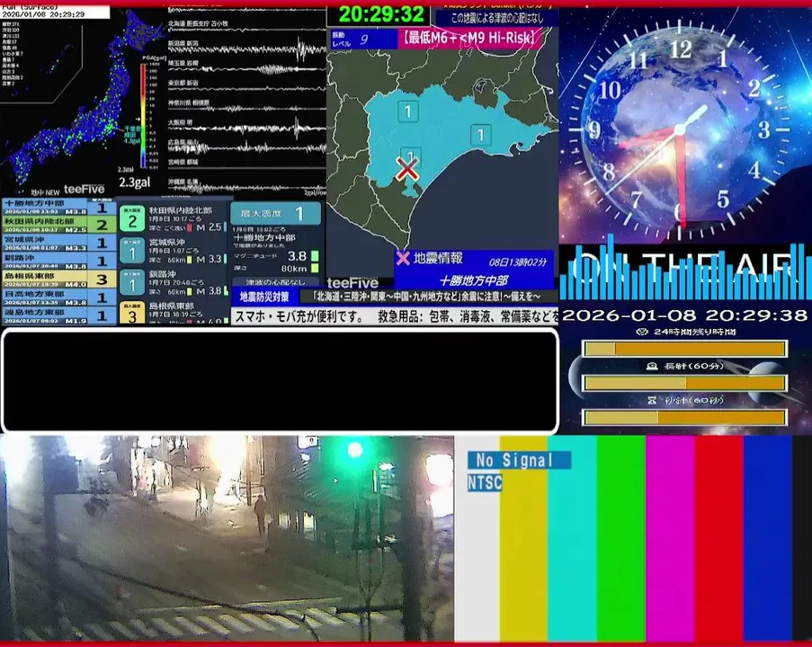Click the red depth indicator in 秋田県内陸北部 card
The width and height of the screenshot is (812, 647).
190,227
